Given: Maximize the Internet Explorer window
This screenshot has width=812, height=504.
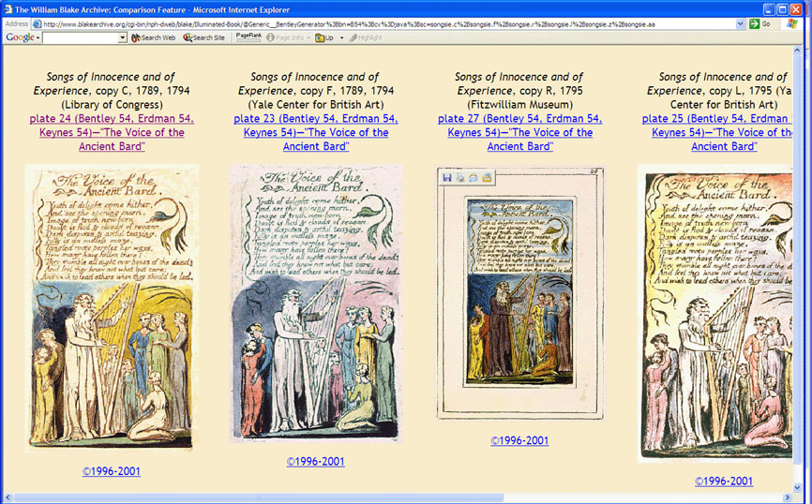Looking at the screenshot, I should click(x=783, y=9).
